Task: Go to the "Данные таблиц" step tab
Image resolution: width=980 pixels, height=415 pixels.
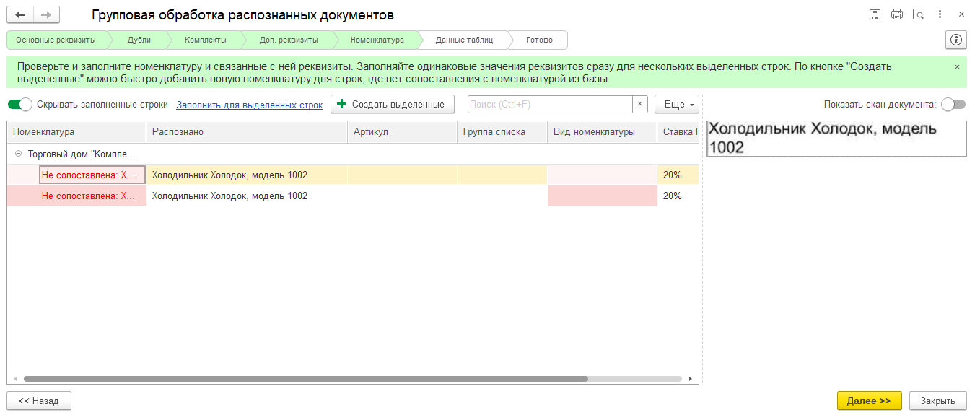Action: (x=464, y=40)
